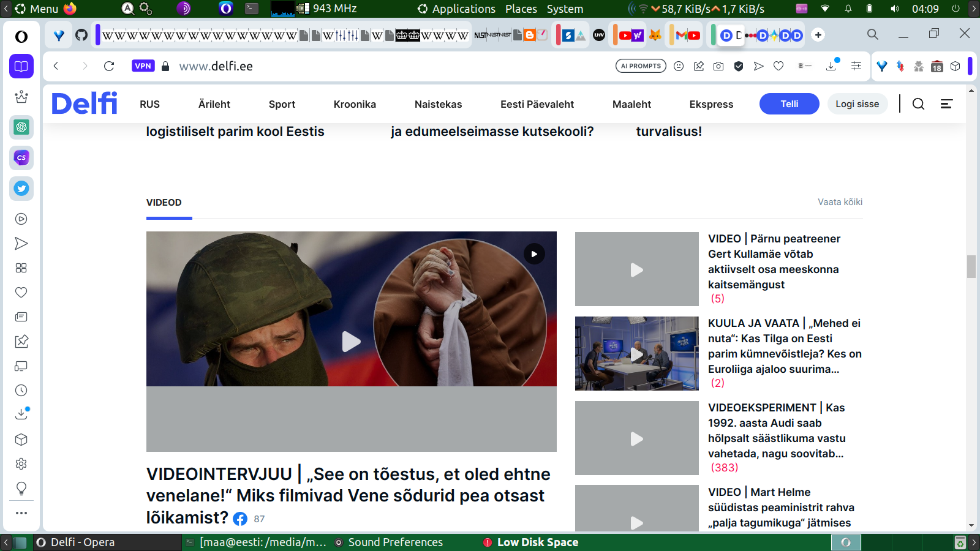
Task: Open the new tab plus button
Action: (818, 35)
